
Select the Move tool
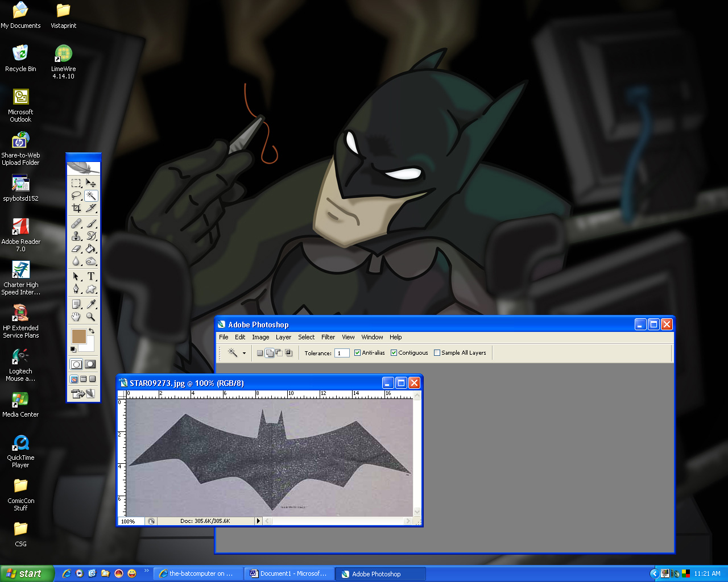click(x=91, y=183)
